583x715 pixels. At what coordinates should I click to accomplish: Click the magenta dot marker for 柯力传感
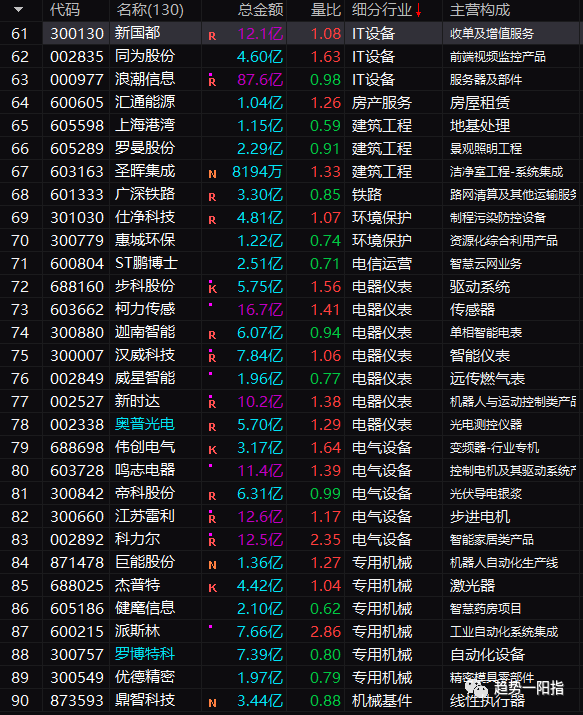coord(210,304)
